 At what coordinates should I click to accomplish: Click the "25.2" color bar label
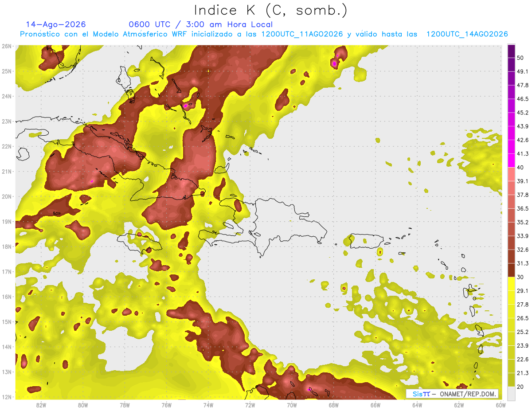coord(522,332)
